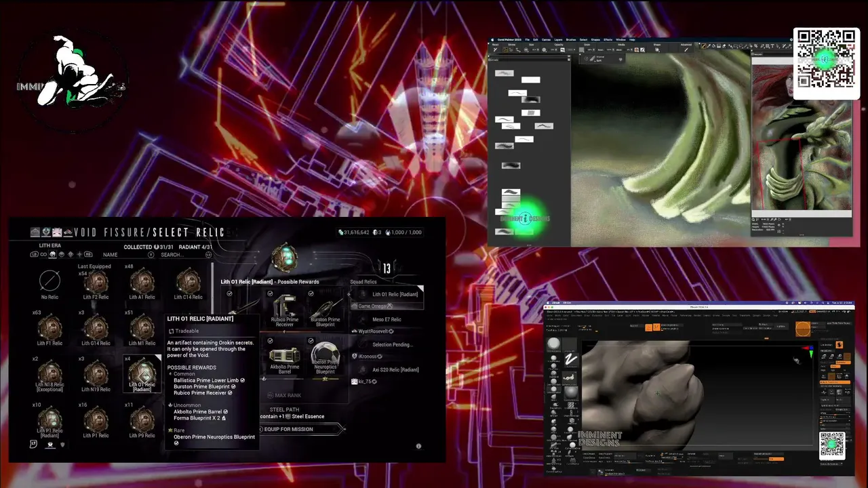Image resolution: width=868 pixels, height=488 pixels.
Task: Click the credits amount 31,616,642
Action: pyautogui.click(x=357, y=232)
